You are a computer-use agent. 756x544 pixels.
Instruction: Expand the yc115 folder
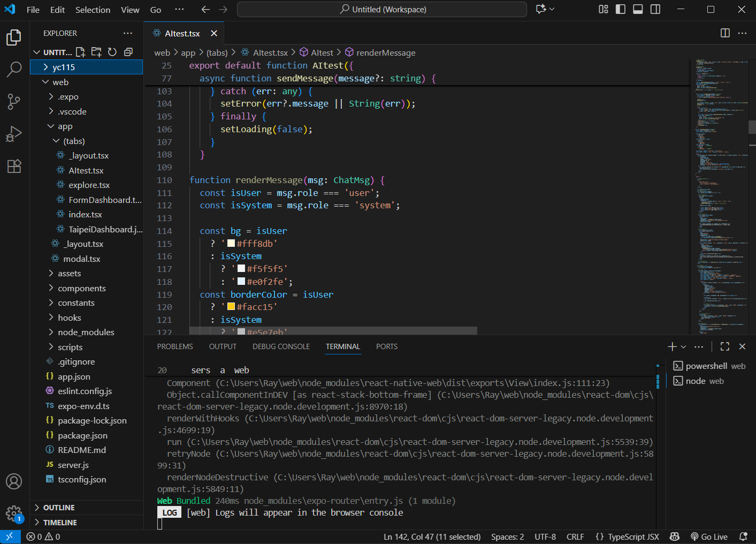(64, 67)
